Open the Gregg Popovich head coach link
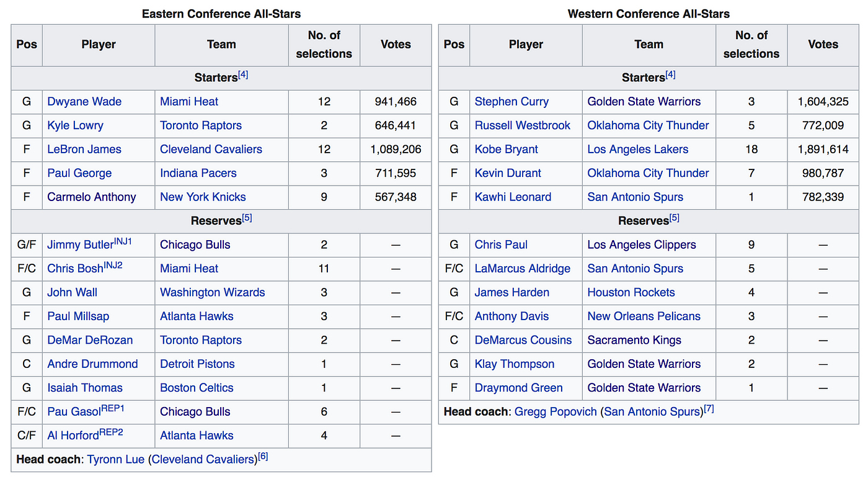868x479 pixels. (556, 412)
